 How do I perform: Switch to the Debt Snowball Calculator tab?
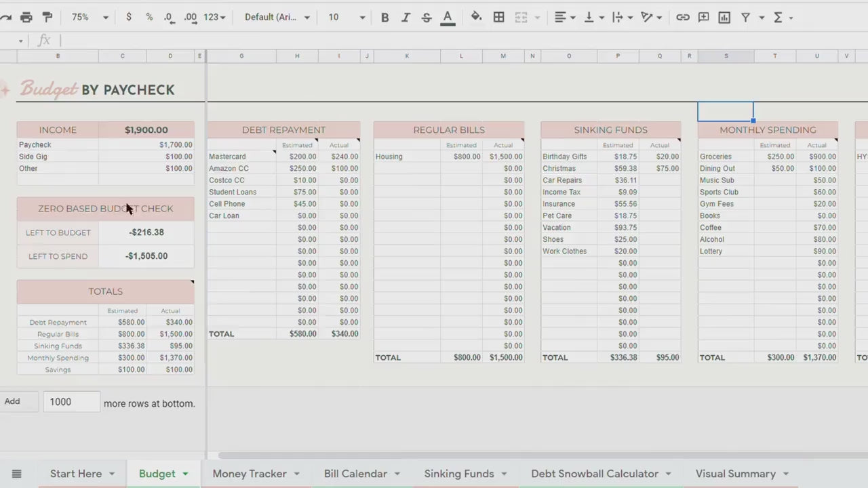tap(595, 474)
